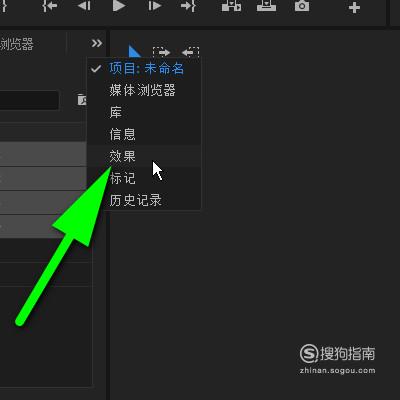Click the Lift button icon
The width and height of the screenshot is (400, 400).
click(x=231, y=6)
